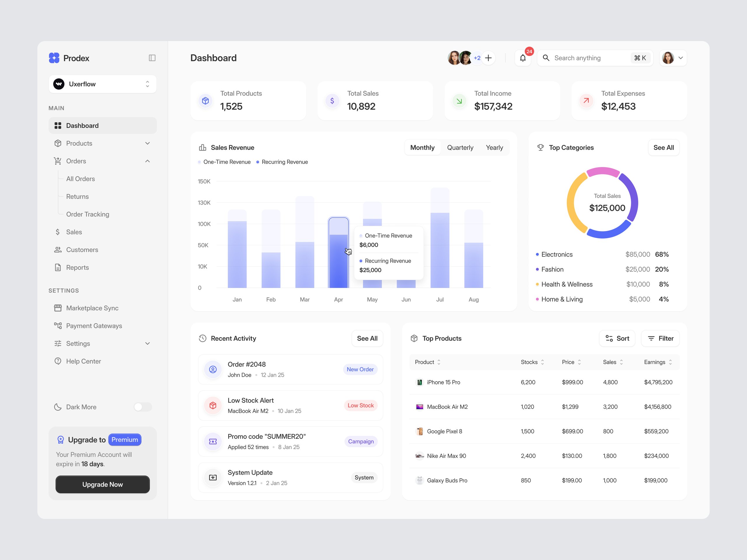Open the Help Center icon
This screenshot has height=560, width=747.
[x=58, y=361]
